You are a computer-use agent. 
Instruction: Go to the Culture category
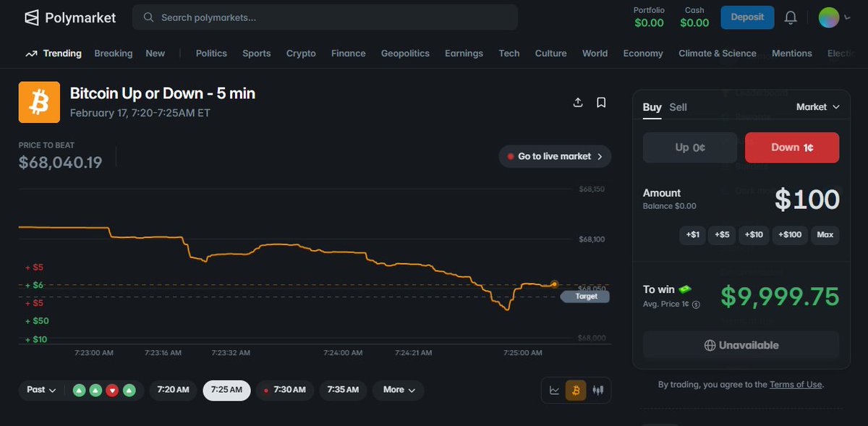(x=551, y=54)
